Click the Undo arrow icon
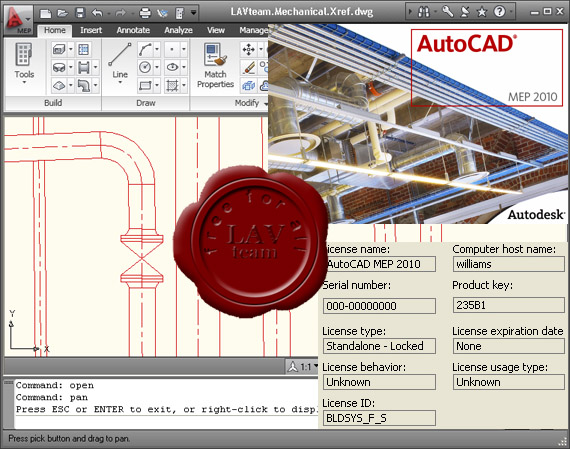This screenshot has height=449, width=570. pos(97,13)
